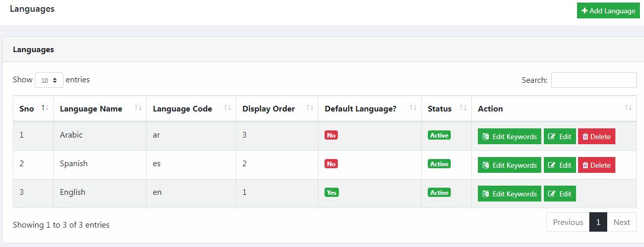Edit the Spanish language row

(x=560, y=165)
